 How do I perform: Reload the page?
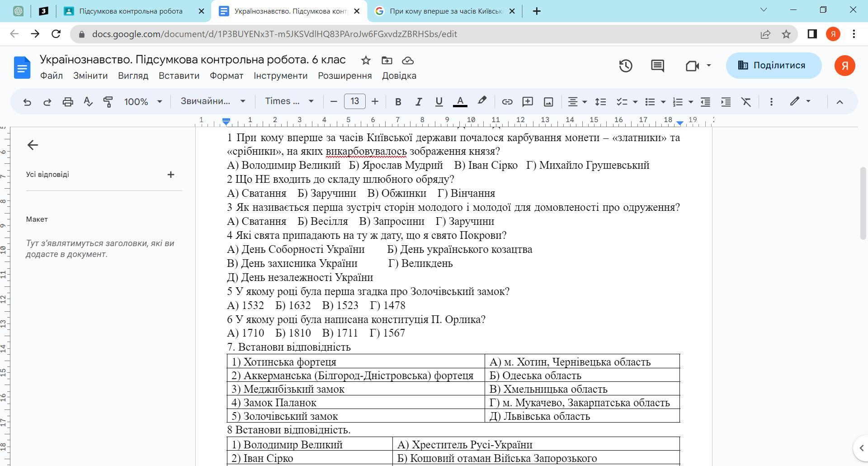[x=56, y=34]
